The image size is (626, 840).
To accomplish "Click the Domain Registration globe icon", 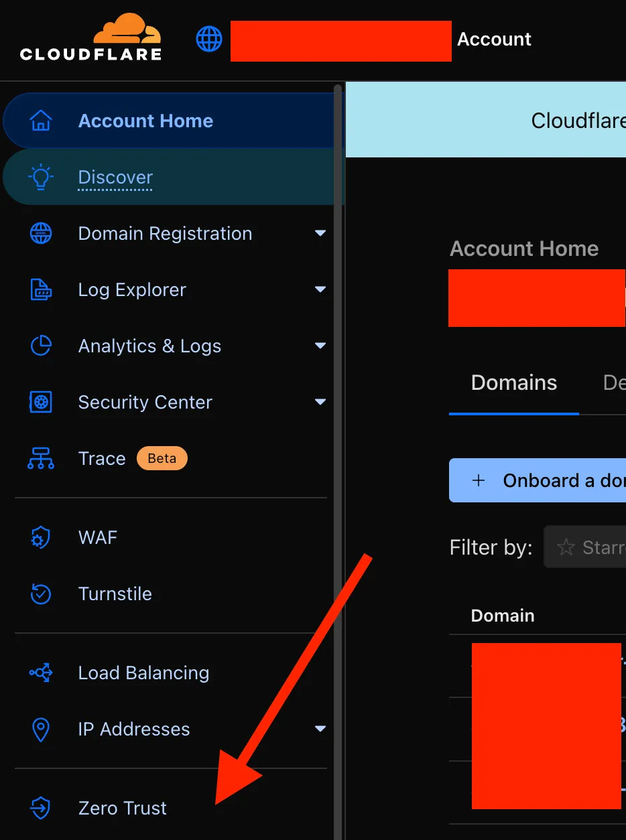I will point(41,233).
